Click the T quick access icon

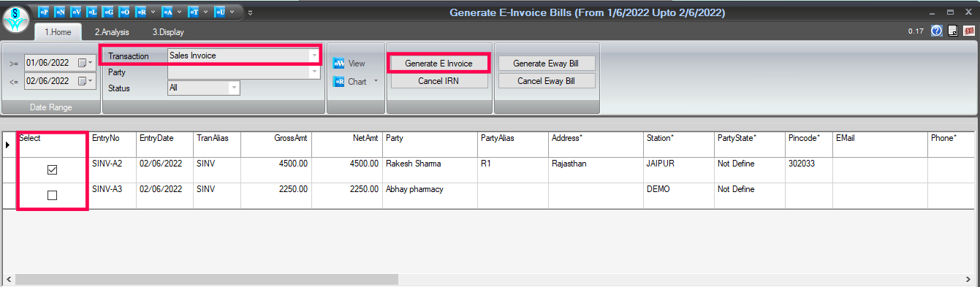click(x=193, y=12)
